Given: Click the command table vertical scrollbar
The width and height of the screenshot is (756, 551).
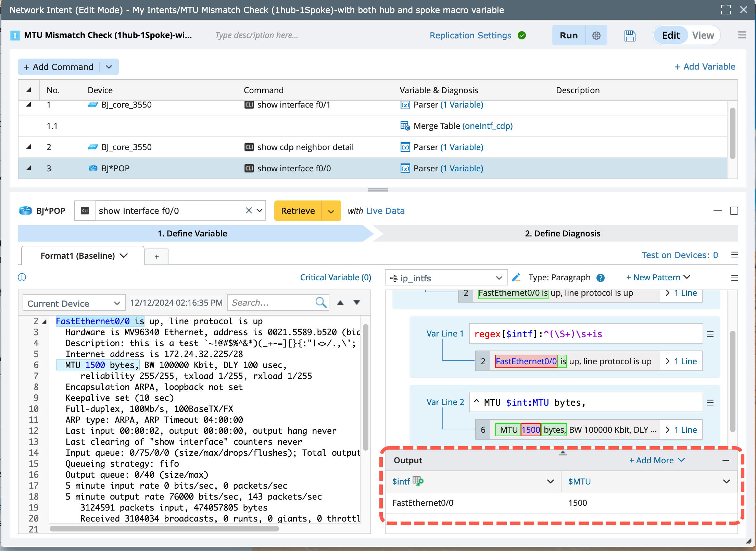Looking at the screenshot, I should tap(732, 134).
